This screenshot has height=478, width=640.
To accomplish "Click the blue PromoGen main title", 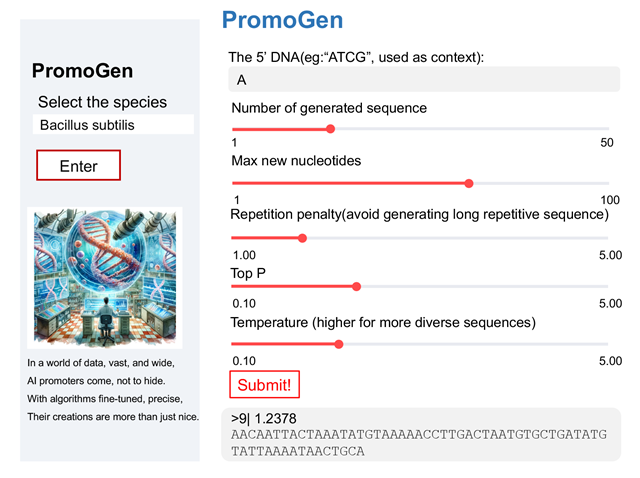I will point(282,20).
